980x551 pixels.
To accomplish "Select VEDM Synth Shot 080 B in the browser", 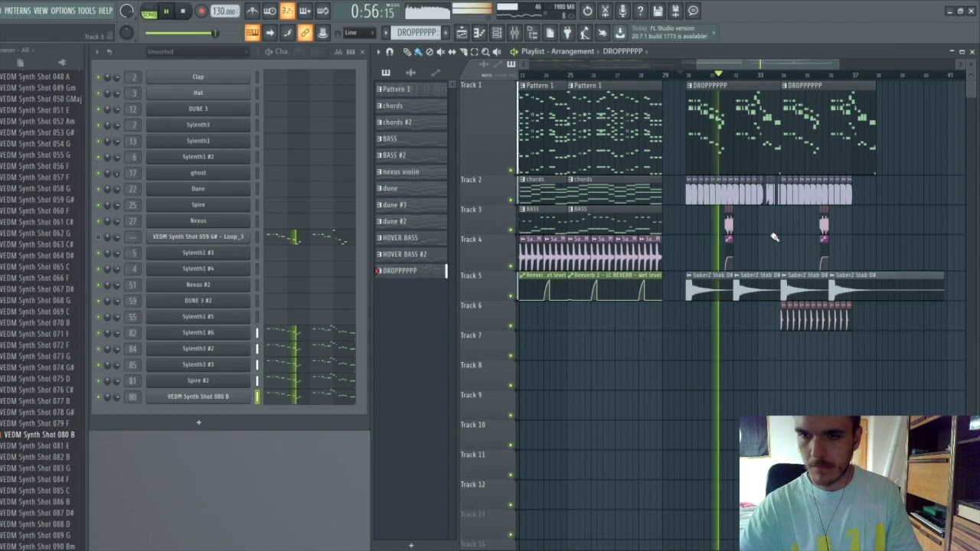I will [x=39, y=435].
